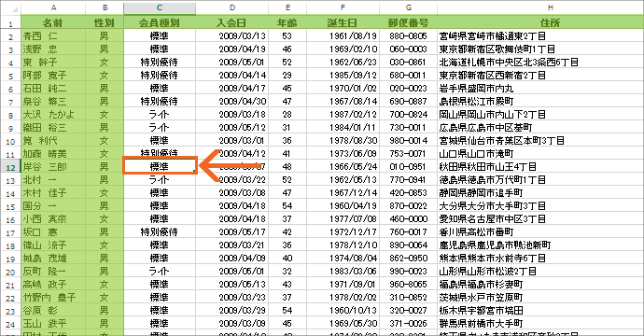
Task: Select column A header
Action: tap(53, 7)
